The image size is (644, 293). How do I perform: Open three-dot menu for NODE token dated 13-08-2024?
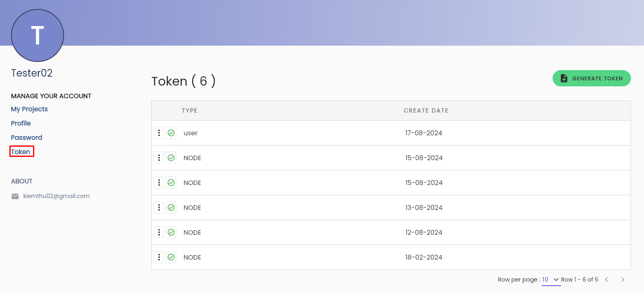pyautogui.click(x=159, y=207)
